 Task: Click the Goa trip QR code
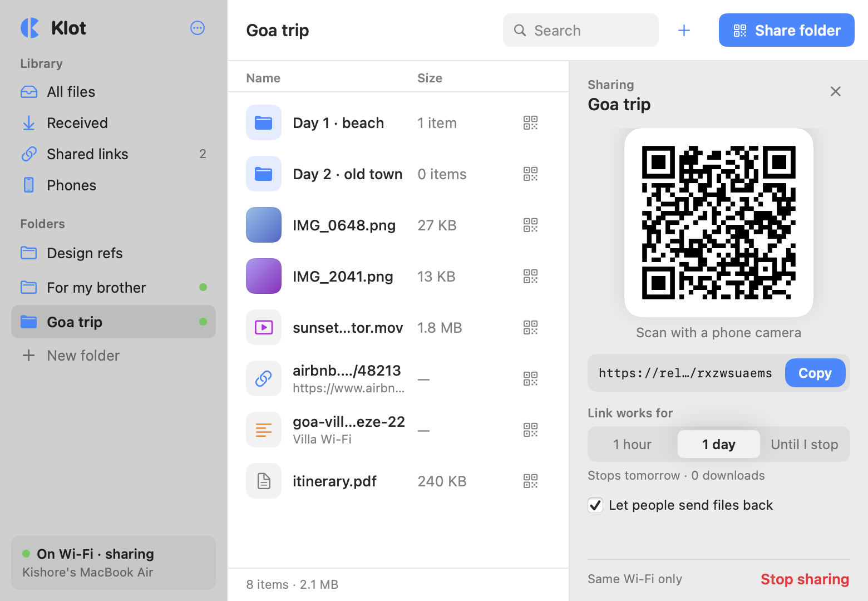tap(719, 223)
